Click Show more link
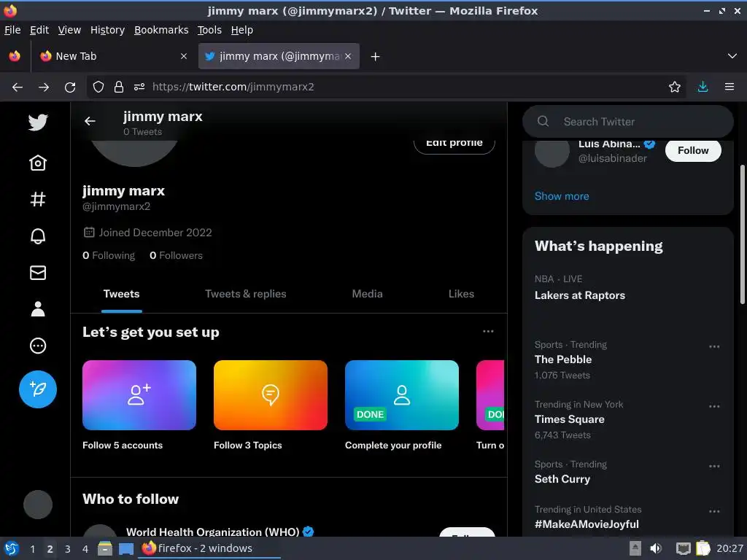Viewport: 747px width, 560px height. pyautogui.click(x=562, y=196)
